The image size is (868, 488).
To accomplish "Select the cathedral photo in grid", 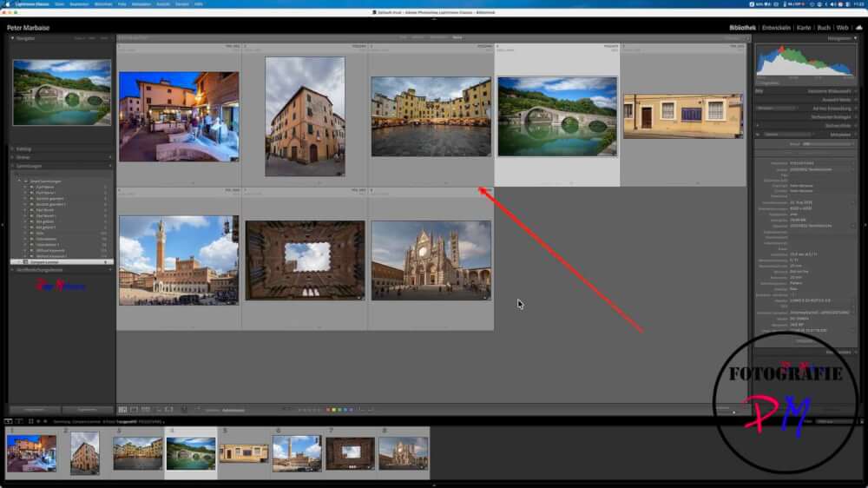I will click(x=431, y=260).
